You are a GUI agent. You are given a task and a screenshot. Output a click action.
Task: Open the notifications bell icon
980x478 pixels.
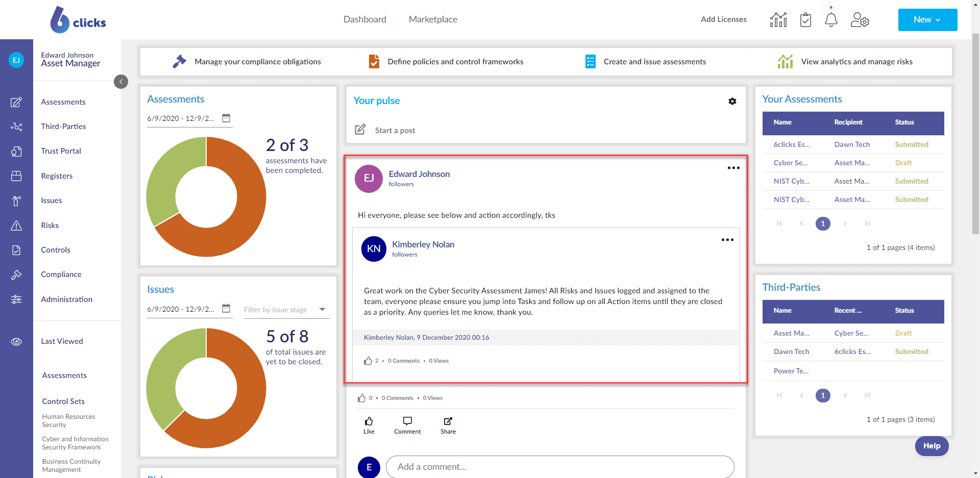pos(831,20)
